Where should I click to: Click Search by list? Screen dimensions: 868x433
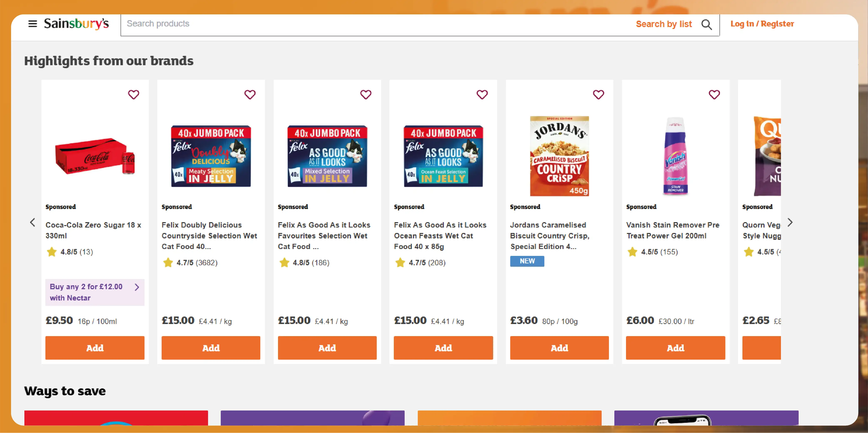coord(663,24)
